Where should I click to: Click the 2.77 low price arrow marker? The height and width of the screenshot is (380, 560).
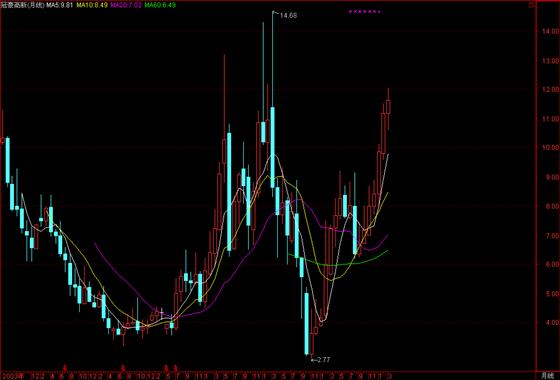[321, 360]
